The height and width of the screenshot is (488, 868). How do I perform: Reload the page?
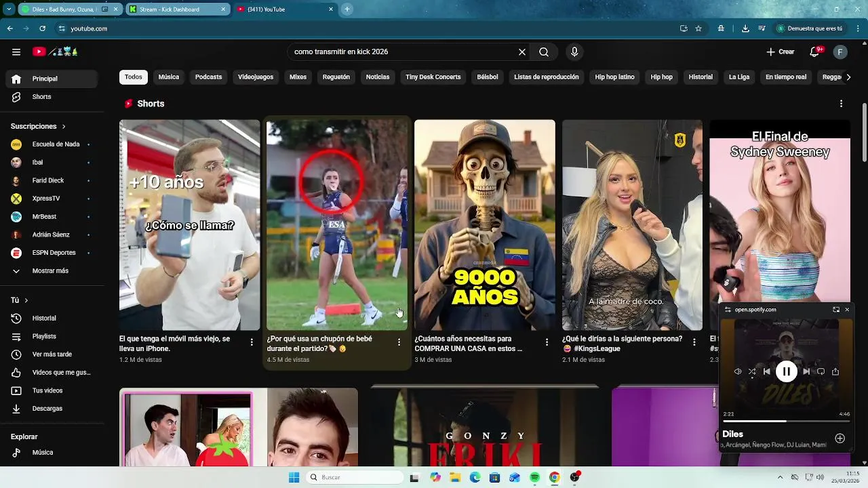(43, 28)
